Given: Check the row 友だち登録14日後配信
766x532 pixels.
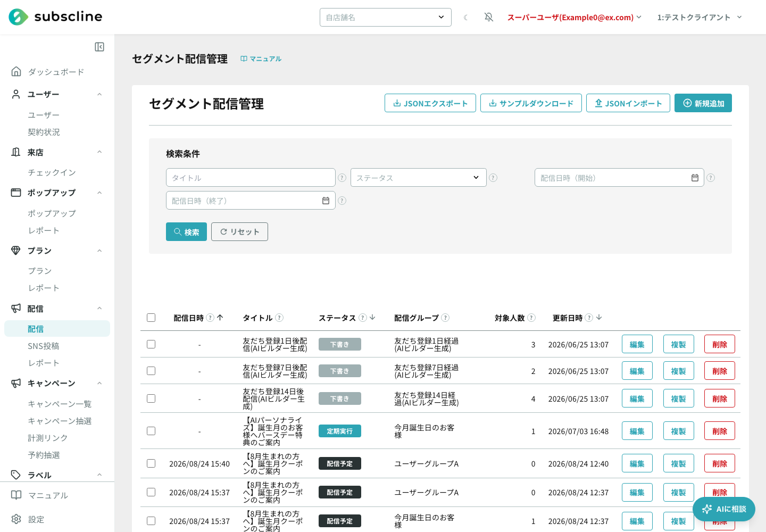Looking at the screenshot, I should pyautogui.click(x=151, y=398).
